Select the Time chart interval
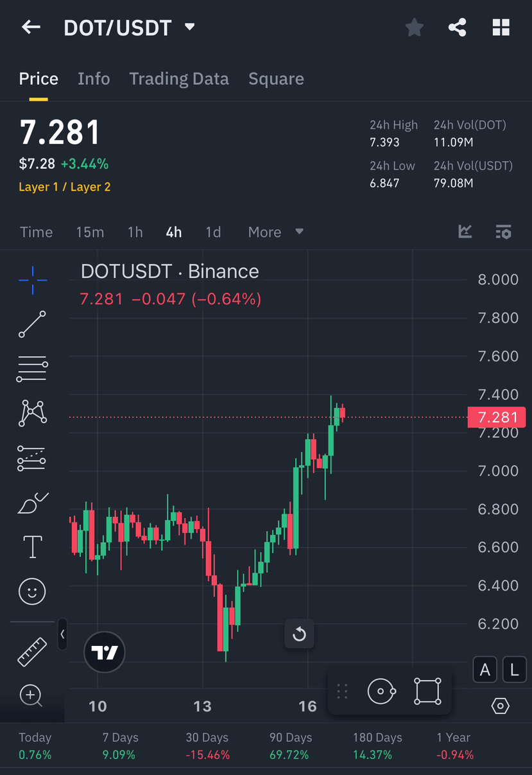532x775 pixels. (37, 232)
